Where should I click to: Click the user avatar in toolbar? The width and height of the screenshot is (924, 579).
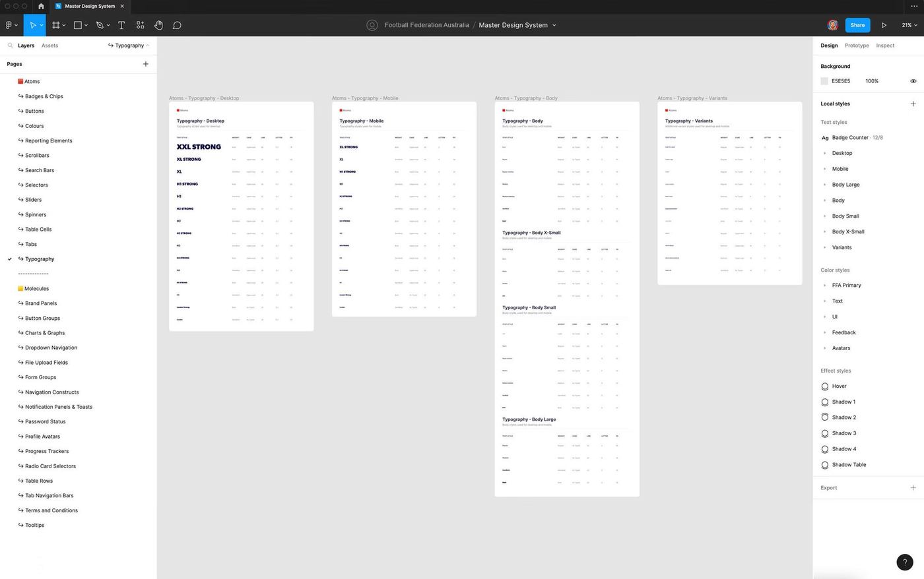coord(833,25)
